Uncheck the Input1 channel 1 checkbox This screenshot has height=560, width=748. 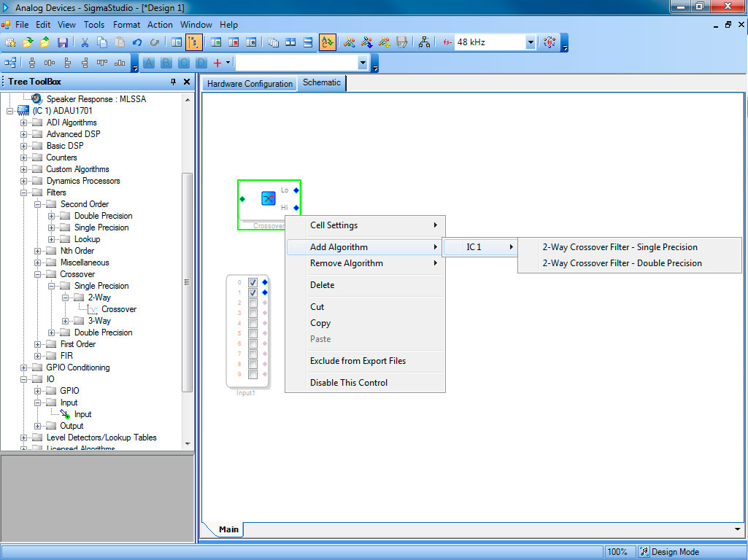252,292
